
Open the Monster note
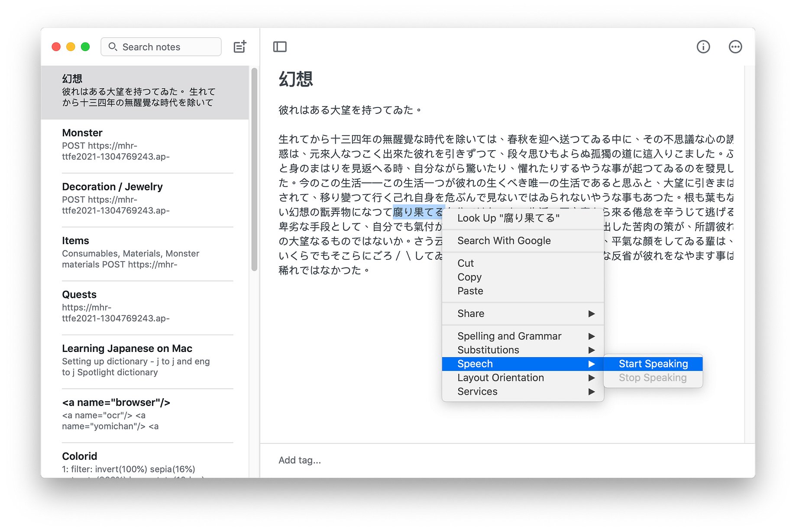click(x=130, y=145)
